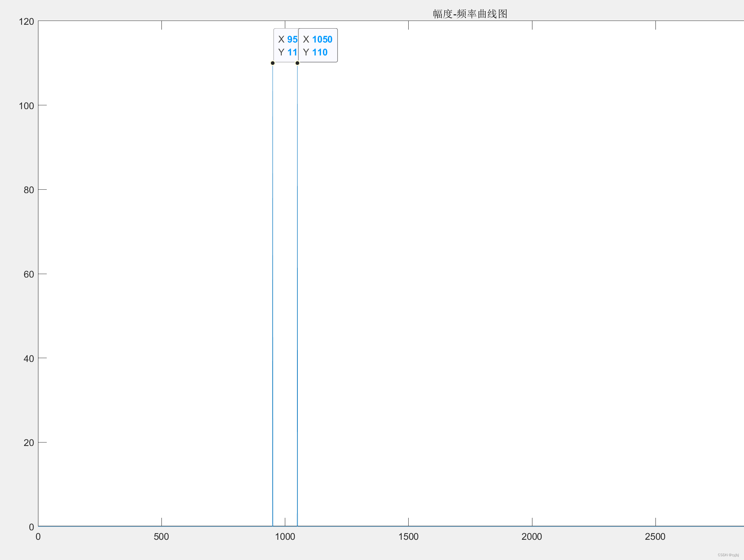The height and width of the screenshot is (560, 744).
Task: Click the x-axis label 500
Action: tap(161, 537)
